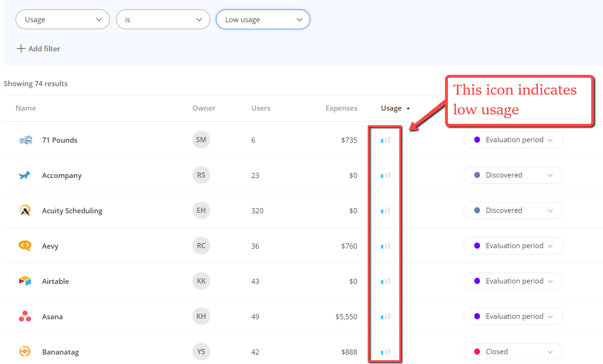Image resolution: width=603 pixels, height=364 pixels.
Task: Open the Low usage value dropdown
Action: pos(263,20)
